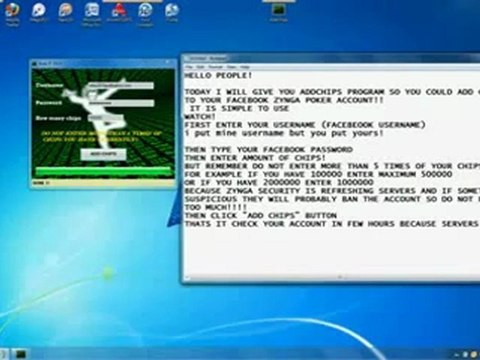Screen dimensions: 480x360
Task: Open the File menu in Notepad
Action: [189, 67]
